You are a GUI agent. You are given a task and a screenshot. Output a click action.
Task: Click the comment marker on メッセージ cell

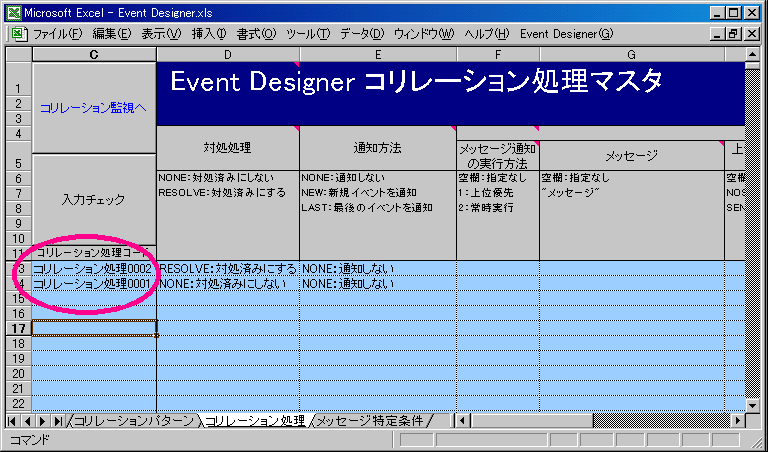pos(721,143)
